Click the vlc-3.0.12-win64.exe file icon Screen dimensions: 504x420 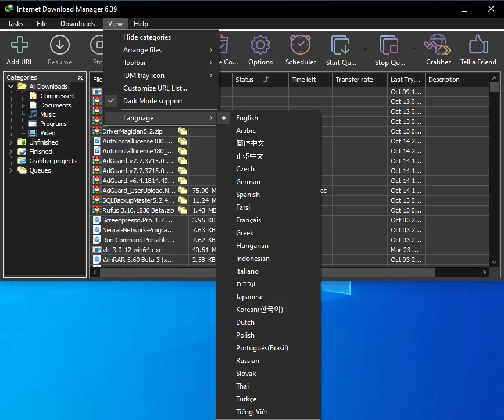click(97, 250)
